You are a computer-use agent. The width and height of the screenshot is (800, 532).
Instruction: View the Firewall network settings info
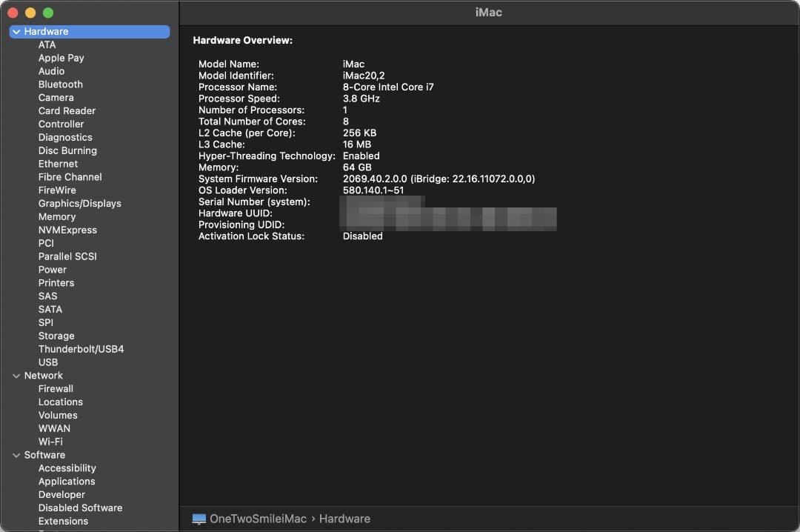click(56, 388)
